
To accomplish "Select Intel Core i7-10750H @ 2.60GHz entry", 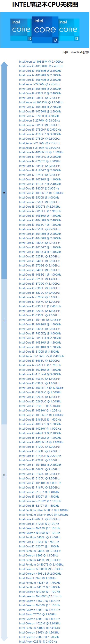I will [40, 111].
